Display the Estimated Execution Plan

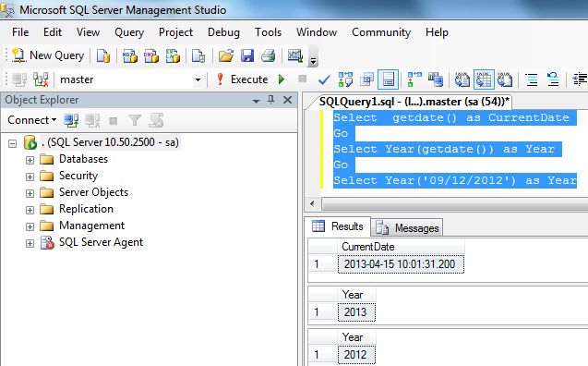(345, 79)
